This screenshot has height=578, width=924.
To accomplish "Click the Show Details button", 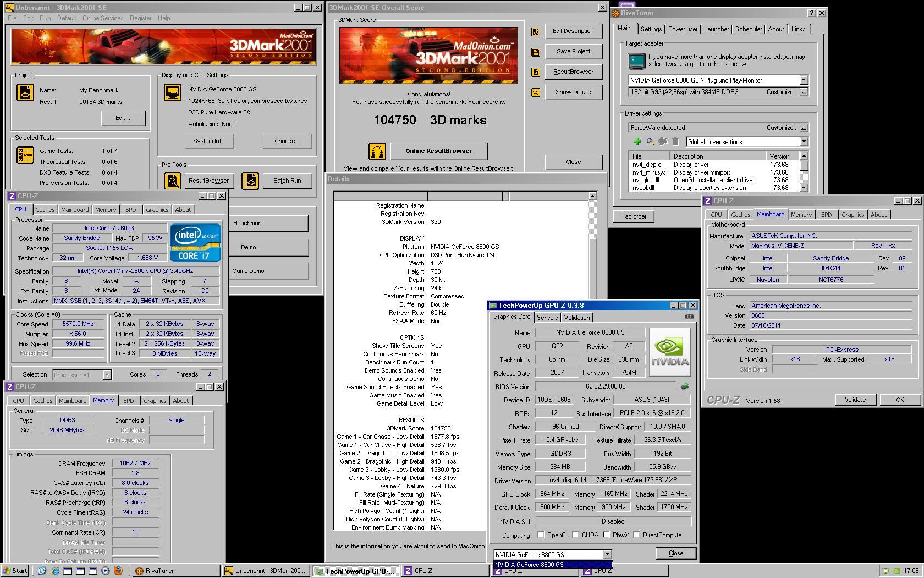I will 573,92.
